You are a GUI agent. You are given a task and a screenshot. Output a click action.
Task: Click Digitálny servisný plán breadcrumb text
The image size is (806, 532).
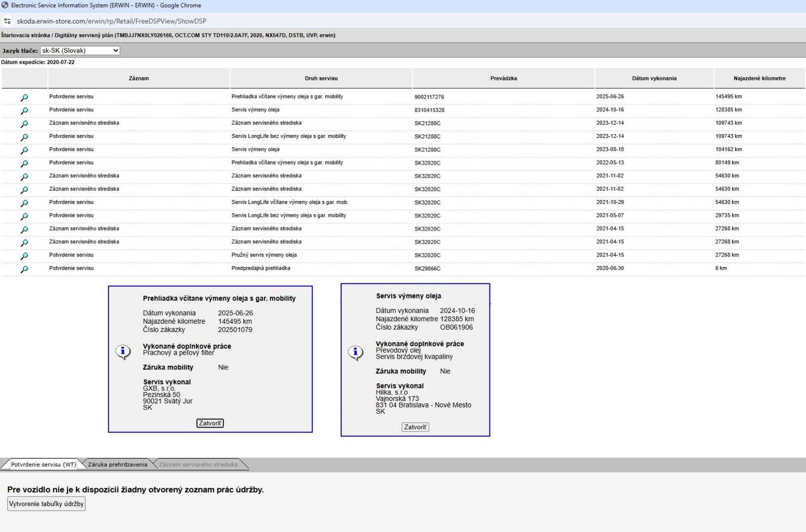[x=84, y=35]
